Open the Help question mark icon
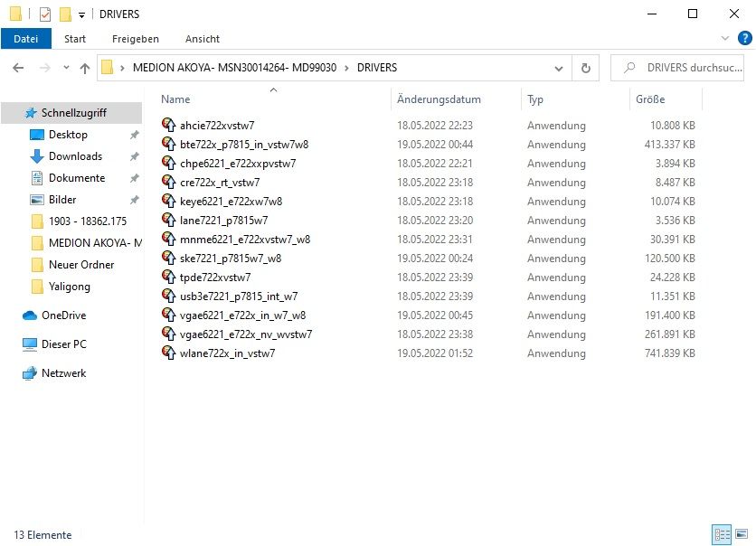Image resolution: width=756 pixels, height=546 pixels. [x=744, y=39]
